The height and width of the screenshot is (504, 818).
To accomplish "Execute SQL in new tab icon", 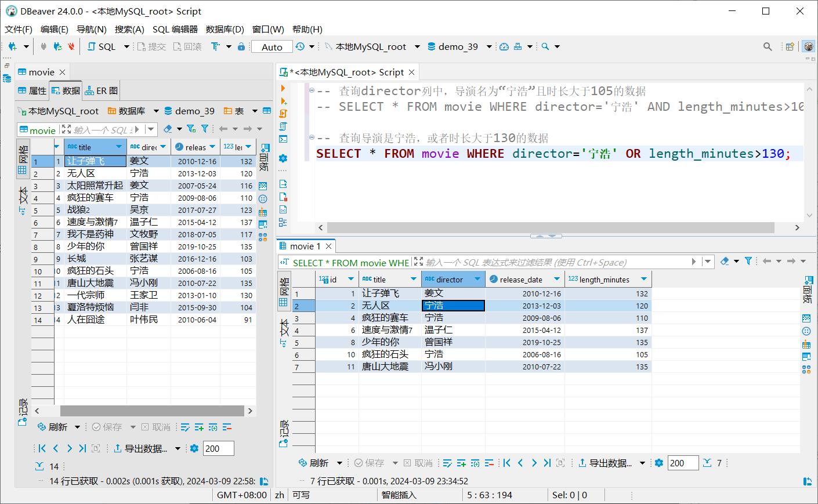I will point(283,101).
